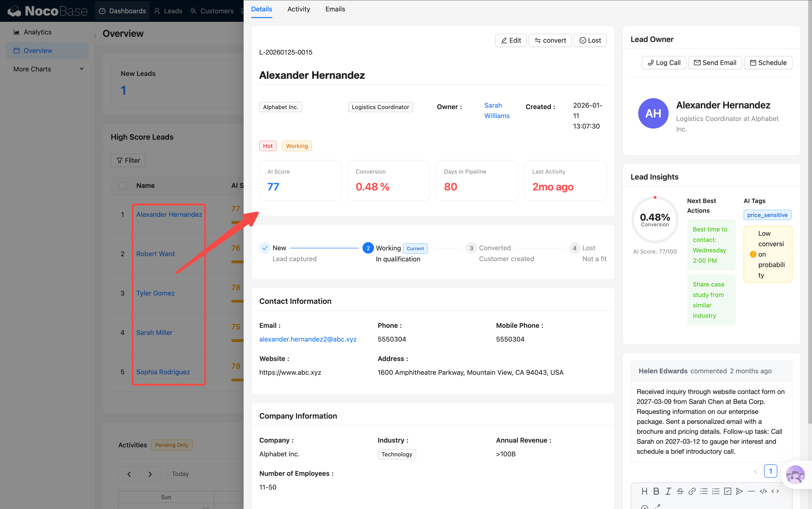Insert task checklist in comment editor

click(x=727, y=491)
